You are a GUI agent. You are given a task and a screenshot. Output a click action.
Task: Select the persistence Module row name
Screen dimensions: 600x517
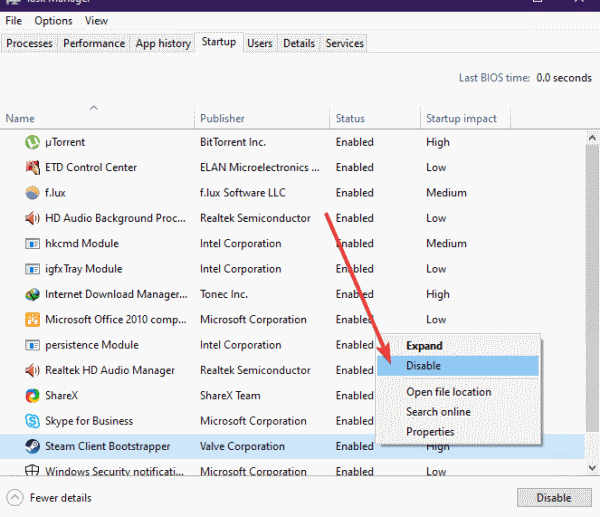pos(92,345)
